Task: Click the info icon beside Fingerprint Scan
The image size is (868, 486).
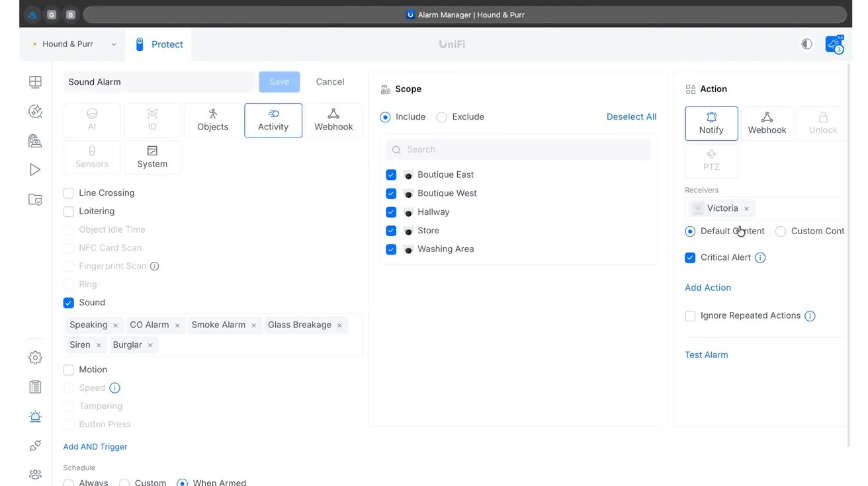Action: coord(155,266)
